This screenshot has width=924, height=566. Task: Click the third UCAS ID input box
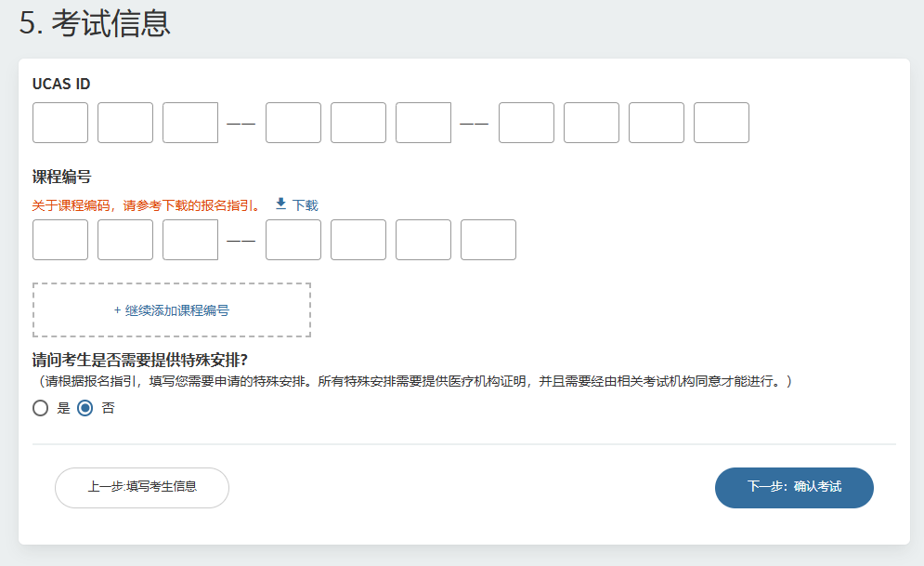(x=189, y=122)
